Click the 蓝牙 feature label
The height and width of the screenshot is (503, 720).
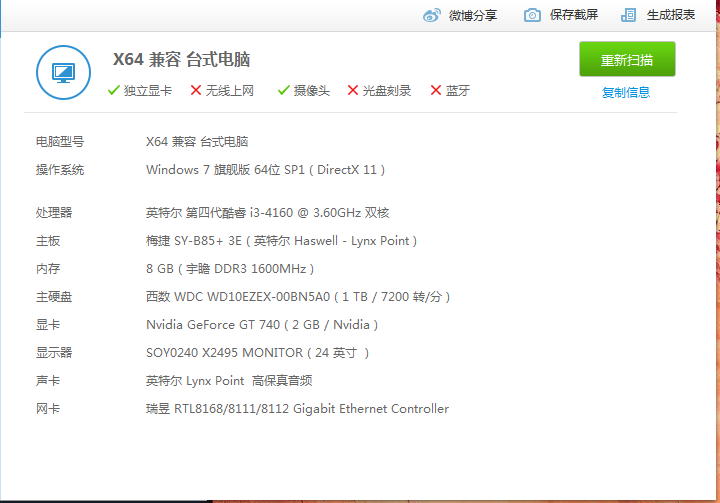[x=458, y=90]
